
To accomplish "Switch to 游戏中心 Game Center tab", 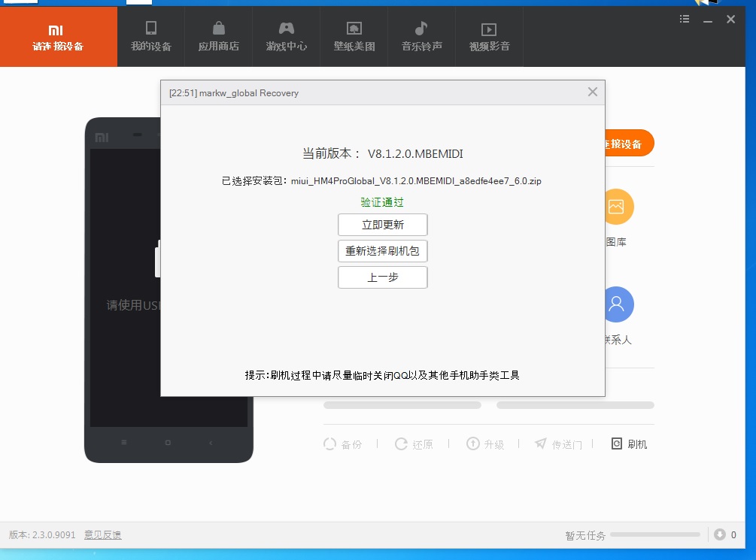I will (x=287, y=37).
